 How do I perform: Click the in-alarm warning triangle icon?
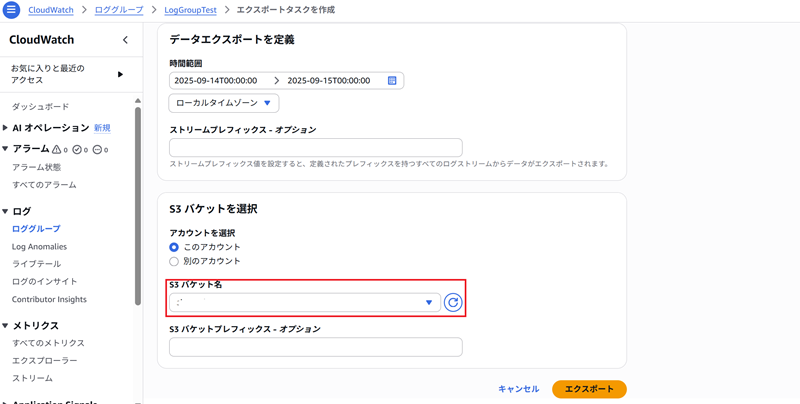(57, 149)
